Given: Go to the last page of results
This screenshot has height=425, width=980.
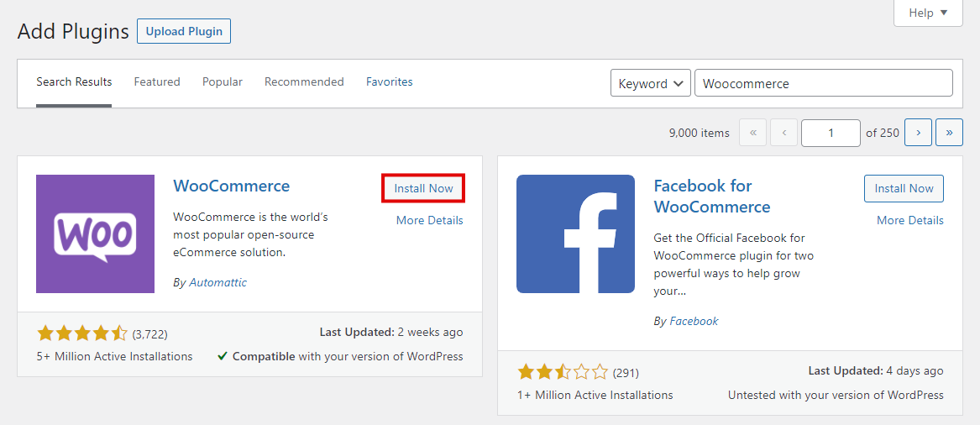Looking at the screenshot, I should point(950,133).
